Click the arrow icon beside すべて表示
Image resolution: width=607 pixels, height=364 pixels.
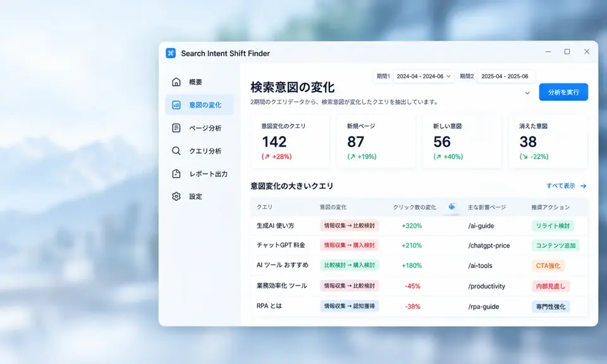point(584,186)
